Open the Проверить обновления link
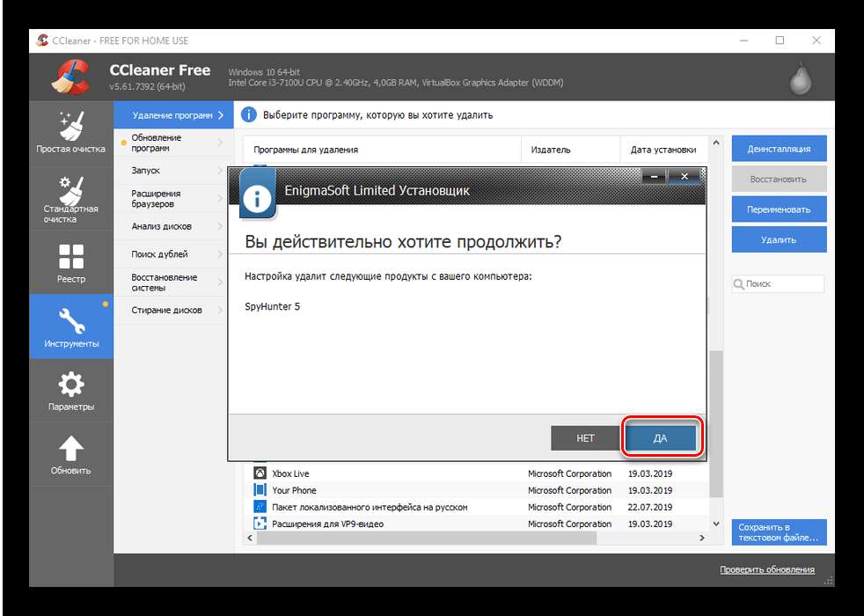 pyautogui.click(x=767, y=569)
